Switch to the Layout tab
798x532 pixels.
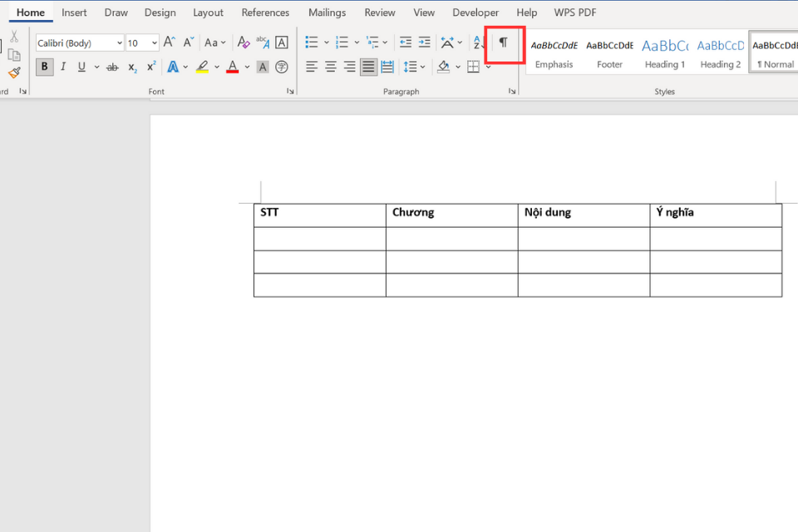tap(208, 12)
